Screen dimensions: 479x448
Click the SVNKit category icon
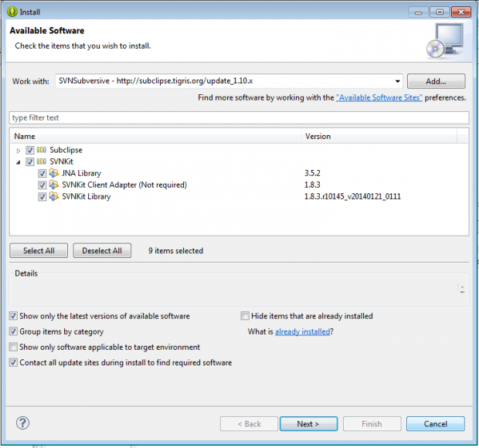pos(41,161)
